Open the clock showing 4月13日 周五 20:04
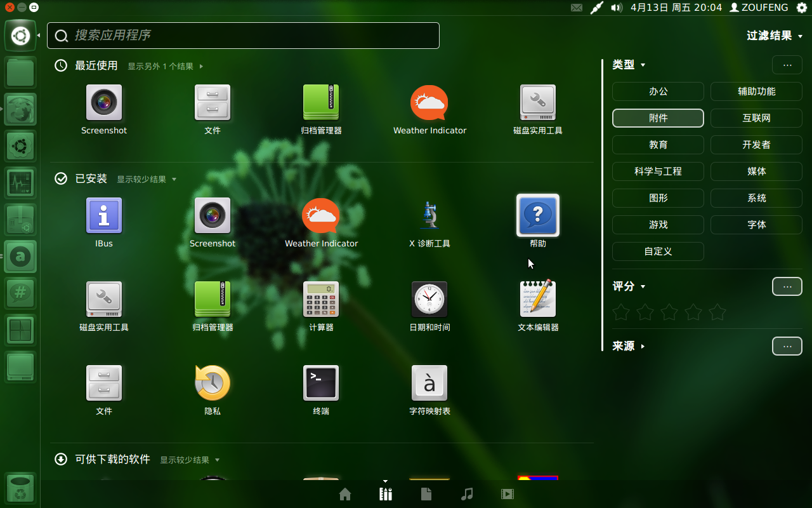The height and width of the screenshot is (508, 812). coord(676,8)
